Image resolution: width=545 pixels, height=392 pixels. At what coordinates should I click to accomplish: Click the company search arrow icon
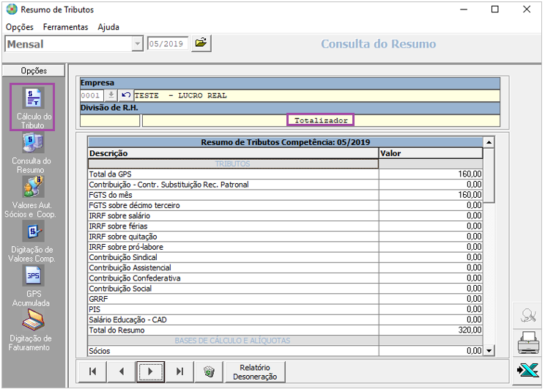[x=111, y=95]
